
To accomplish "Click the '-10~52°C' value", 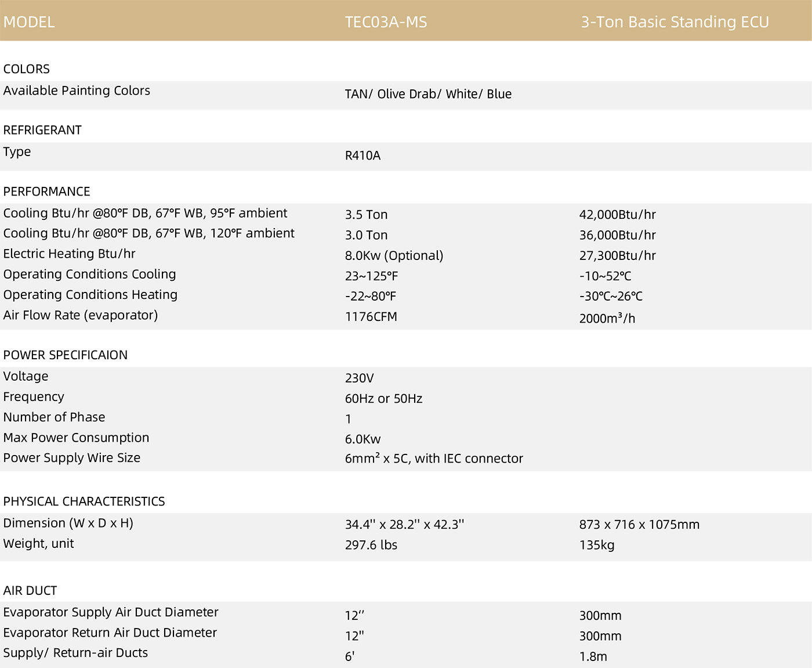I will click(605, 276).
